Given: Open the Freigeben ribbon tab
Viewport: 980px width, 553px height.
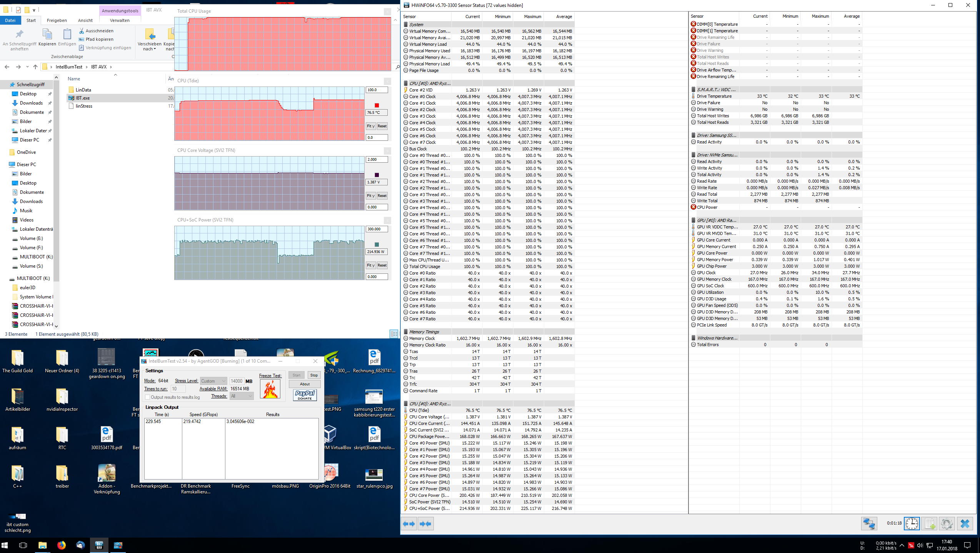Looking at the screenshot, I should [57, 20].
